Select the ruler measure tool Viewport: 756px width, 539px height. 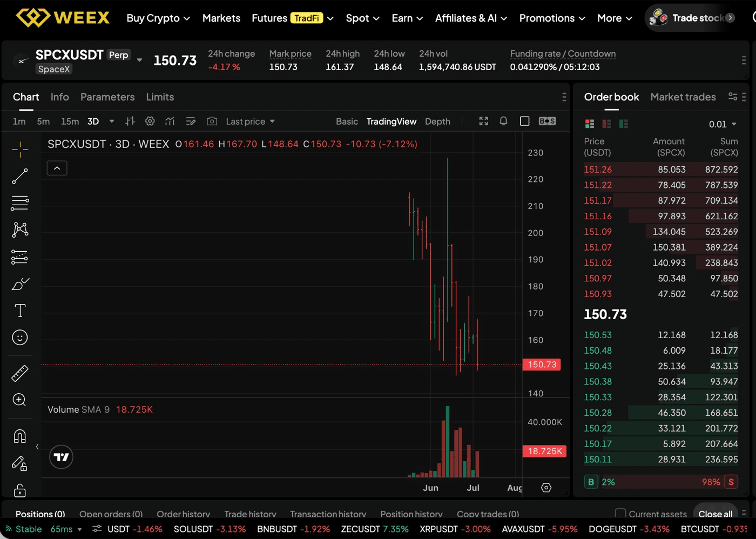pos(20,373)
